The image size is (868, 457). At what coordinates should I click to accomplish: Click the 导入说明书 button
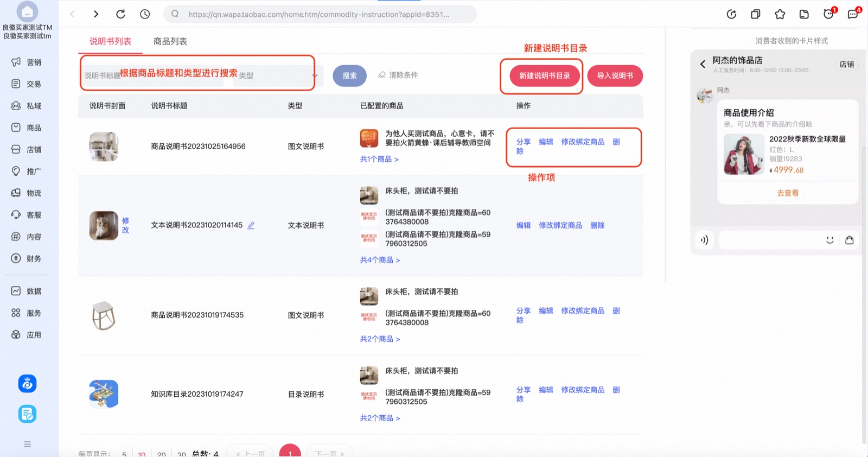coord(615,76)
